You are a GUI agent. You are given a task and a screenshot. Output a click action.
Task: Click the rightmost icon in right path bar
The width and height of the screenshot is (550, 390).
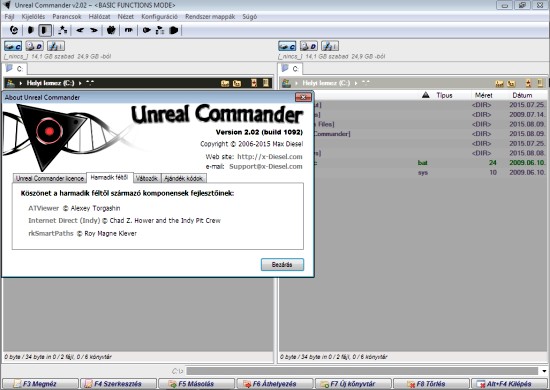540,83
